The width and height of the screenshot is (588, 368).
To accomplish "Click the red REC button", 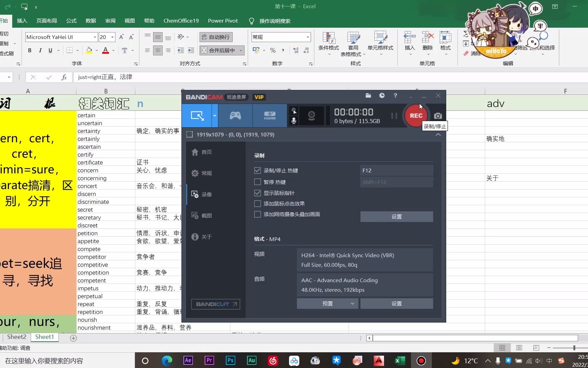I will pos(416,116).
